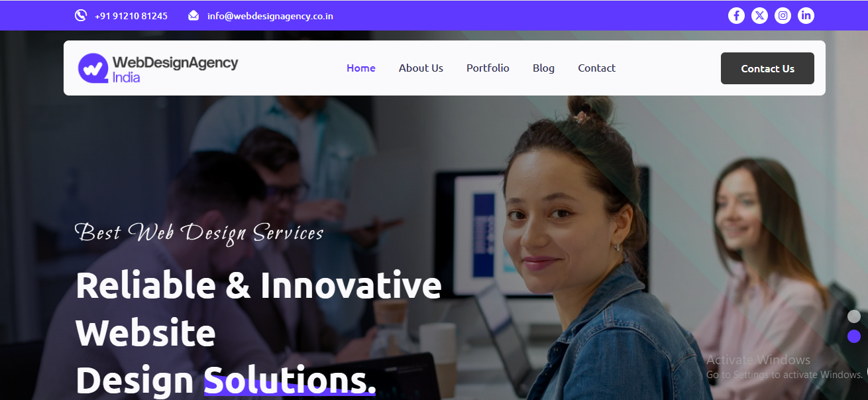Click the Reliable & Innovative Website heading

coord(258,308)
